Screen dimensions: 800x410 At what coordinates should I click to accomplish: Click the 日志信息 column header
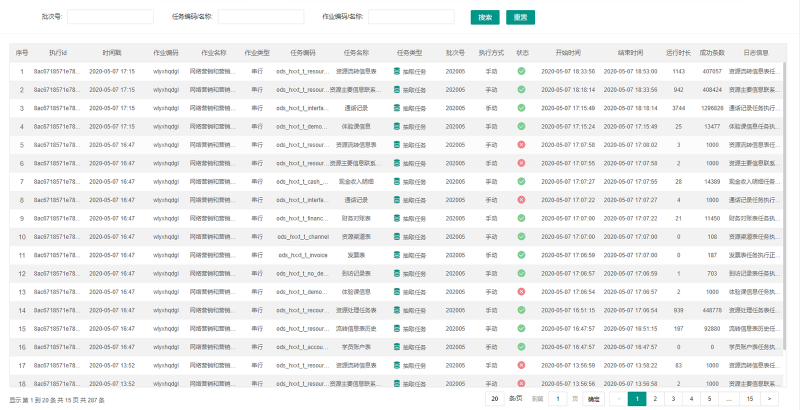756,53
